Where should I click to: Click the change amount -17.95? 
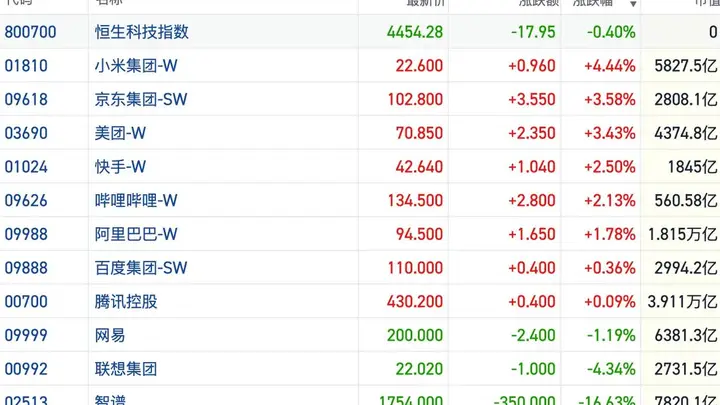point(533,32)
